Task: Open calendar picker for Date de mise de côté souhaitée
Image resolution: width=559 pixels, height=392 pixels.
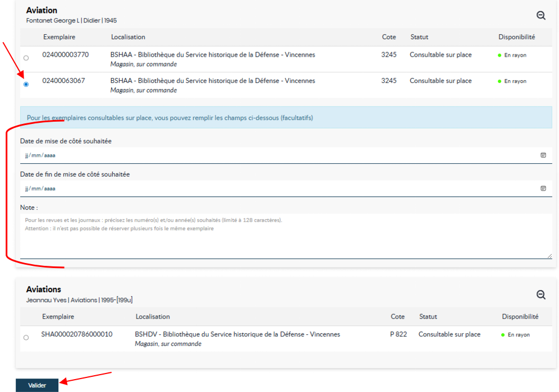Action: tap(543, 155)
